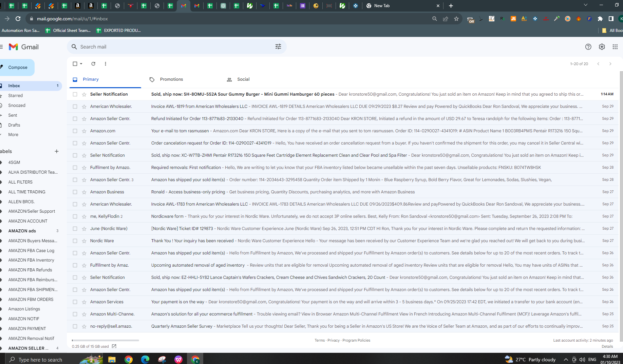The width and height of the screenshot is (623, 364).
Task: Star the Amazon Services payment email
Action: (84, 302)
